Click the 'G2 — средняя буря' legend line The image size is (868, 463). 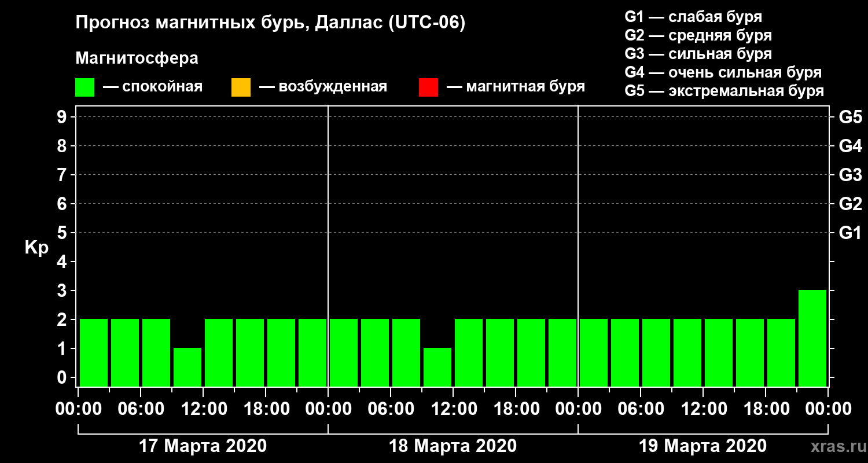(x=698, y=35)
